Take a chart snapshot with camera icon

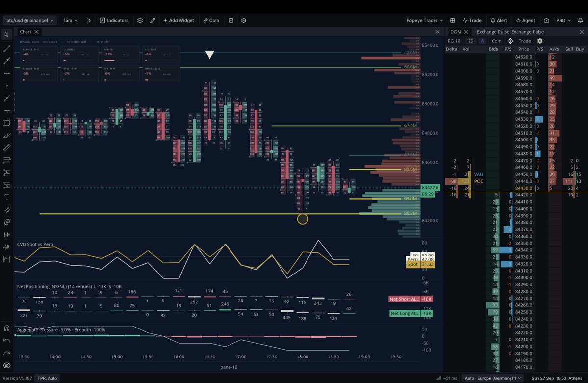546,20
